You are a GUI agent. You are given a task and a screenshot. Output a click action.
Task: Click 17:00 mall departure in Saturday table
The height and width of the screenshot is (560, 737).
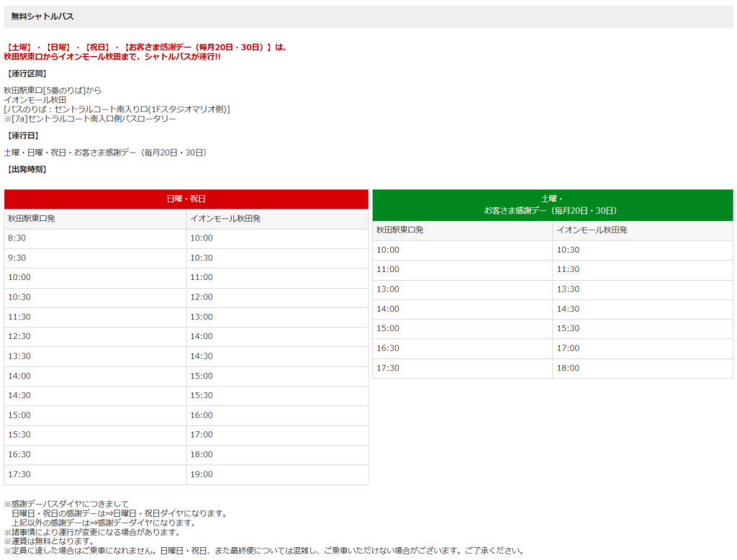click(569, 348)
